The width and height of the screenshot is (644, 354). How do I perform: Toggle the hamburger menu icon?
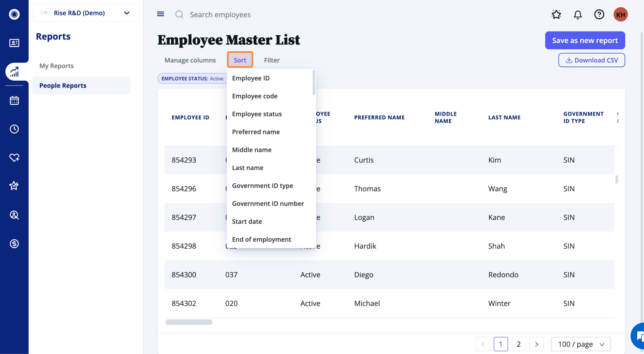click(161, 14)
